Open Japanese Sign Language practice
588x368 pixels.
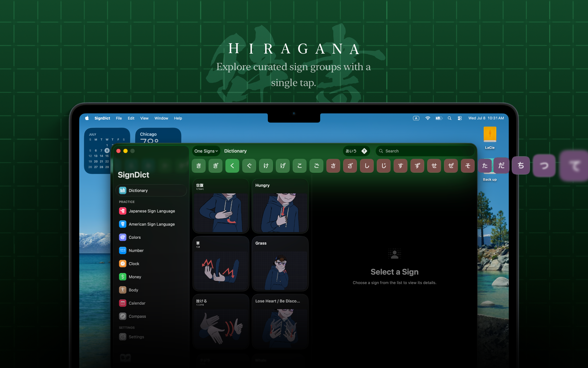click(x=151, y=211)
